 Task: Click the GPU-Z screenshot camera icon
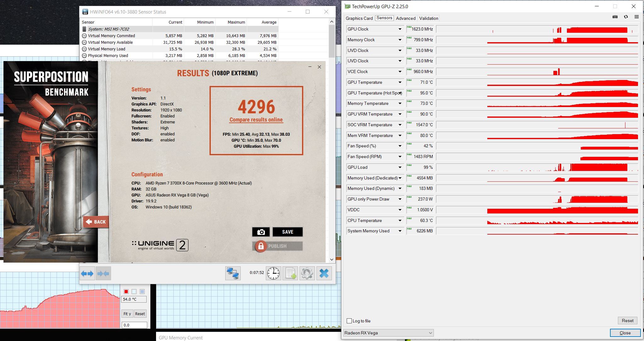pyautogui.click(x=615, y=17)
